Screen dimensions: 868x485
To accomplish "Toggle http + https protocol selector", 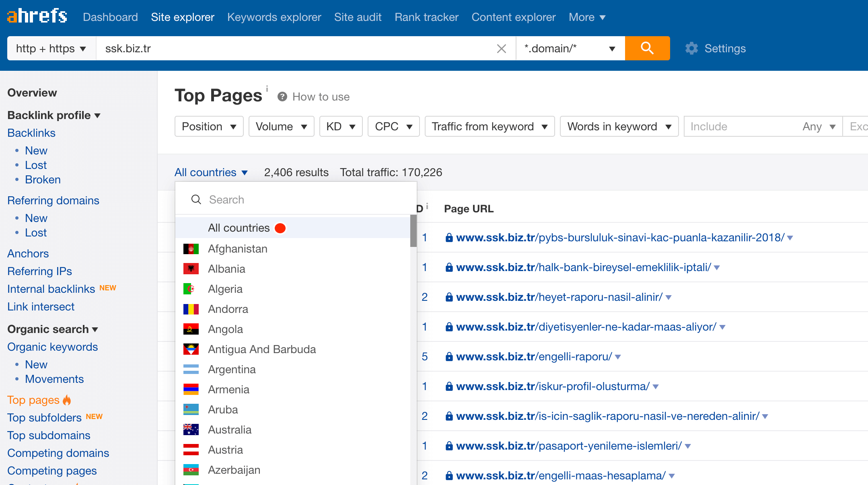I will (51, 49).
